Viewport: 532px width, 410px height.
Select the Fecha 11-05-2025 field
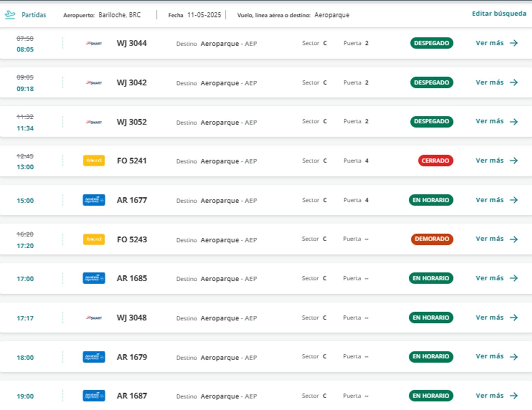click(x=204, y=15)
